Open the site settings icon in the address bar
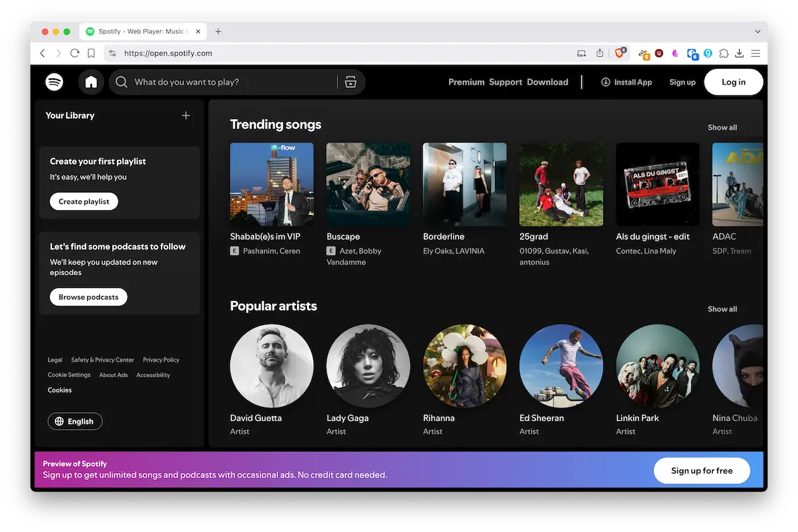The image size is (798, 532). click(112, 53)
